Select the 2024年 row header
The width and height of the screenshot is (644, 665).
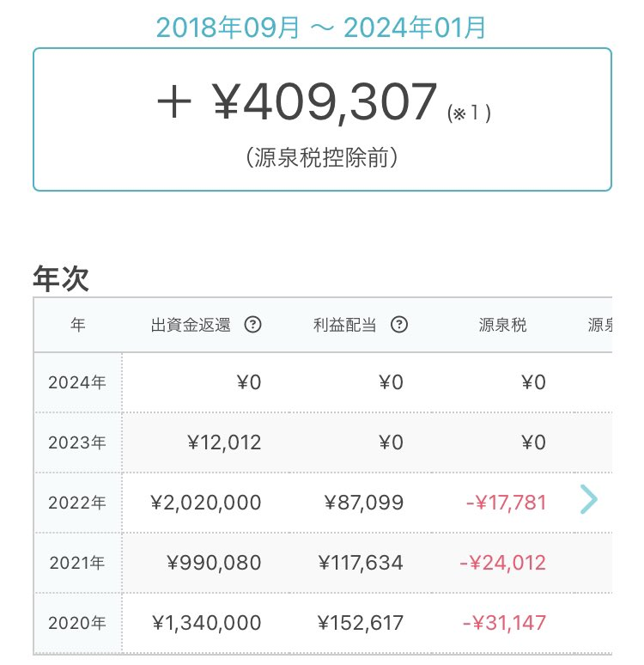coord(77,382)
